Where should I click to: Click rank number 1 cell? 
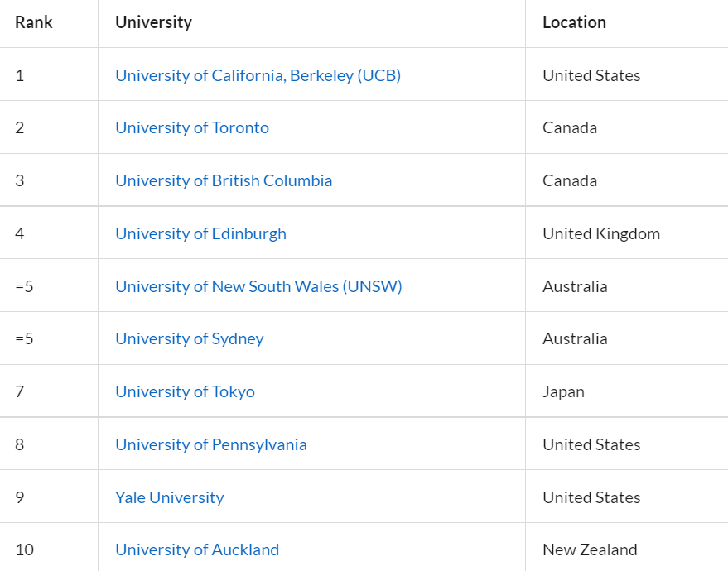pos(20,75)
